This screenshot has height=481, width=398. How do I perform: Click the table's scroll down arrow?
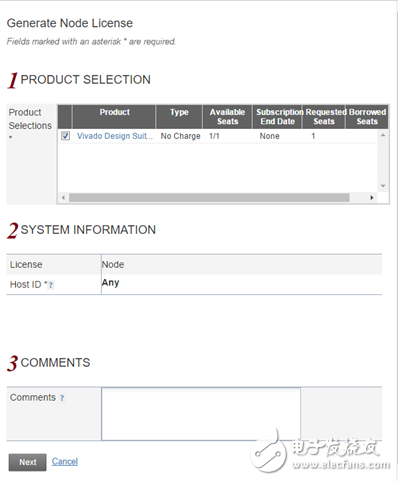click(383, 186)
